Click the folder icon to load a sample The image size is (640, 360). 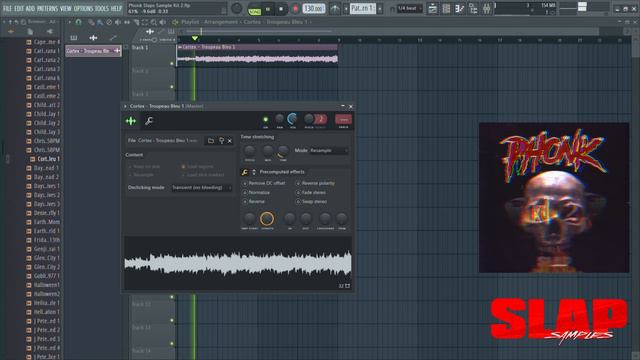coord(211,141)
